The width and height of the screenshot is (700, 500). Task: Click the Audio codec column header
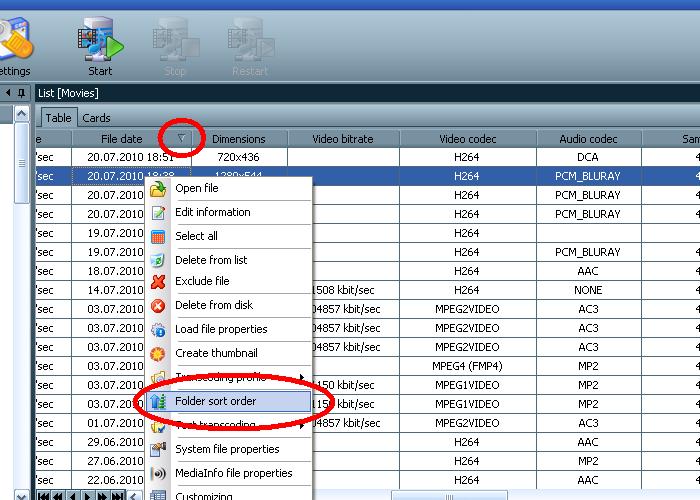click(x=589, y=139)
